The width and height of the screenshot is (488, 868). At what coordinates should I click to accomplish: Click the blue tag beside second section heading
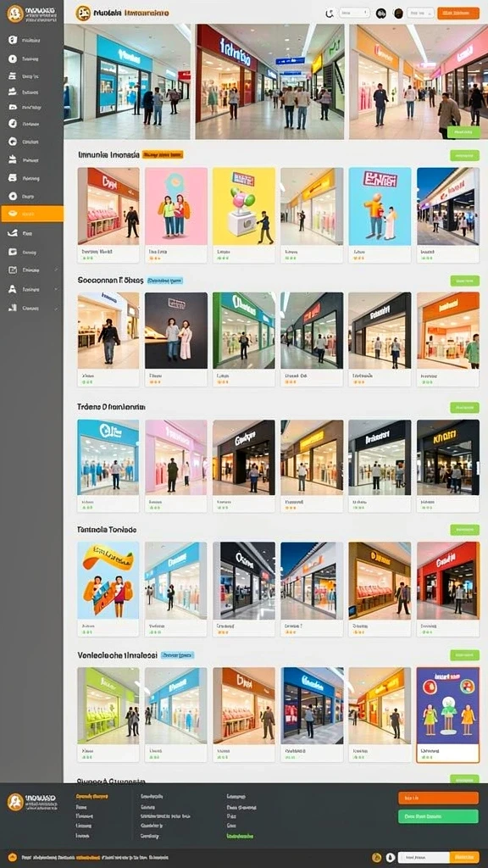point(165,281)
